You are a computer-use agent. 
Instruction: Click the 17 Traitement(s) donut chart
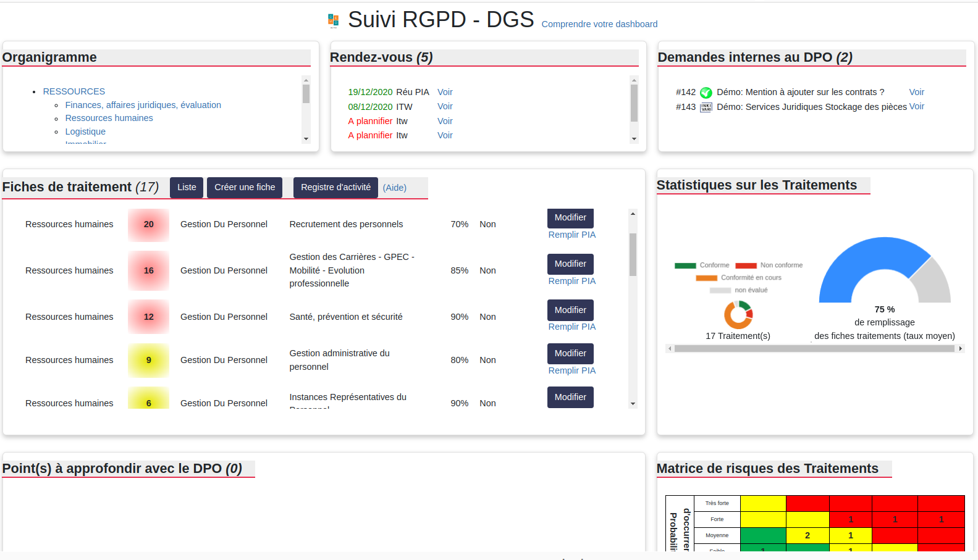click(x=738, y=315)
